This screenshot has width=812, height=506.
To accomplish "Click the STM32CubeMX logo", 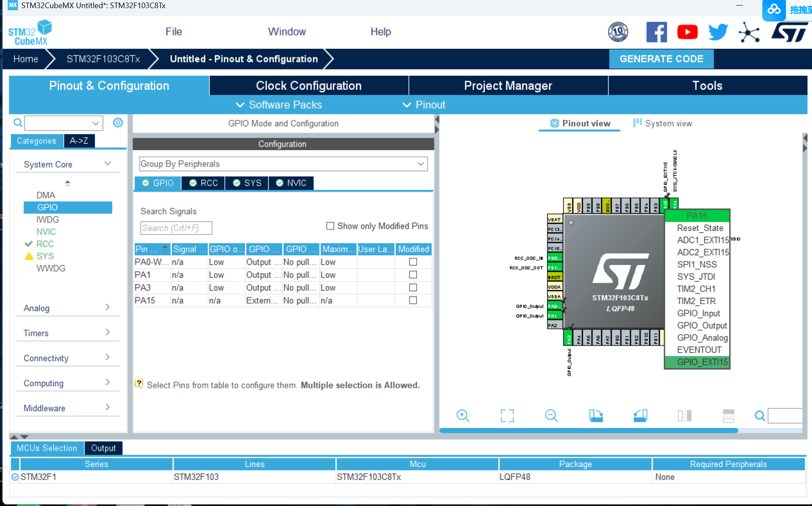I will pos(30,33).
